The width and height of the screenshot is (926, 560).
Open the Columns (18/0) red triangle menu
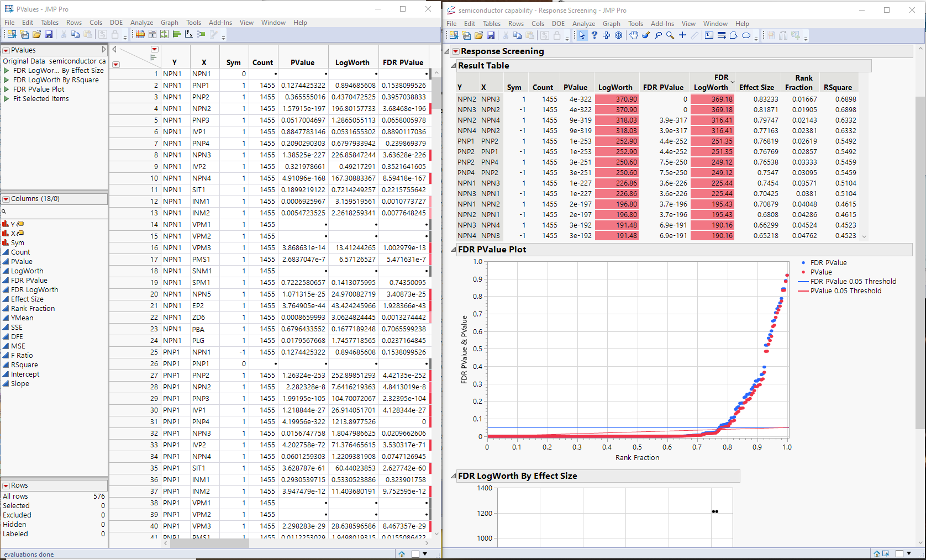tap(6, 199)
